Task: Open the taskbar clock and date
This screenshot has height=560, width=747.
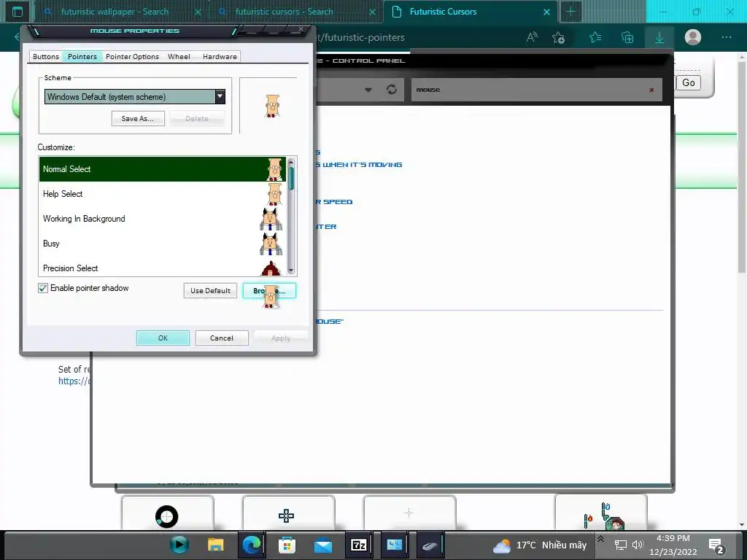Action: tap(673, 545)
